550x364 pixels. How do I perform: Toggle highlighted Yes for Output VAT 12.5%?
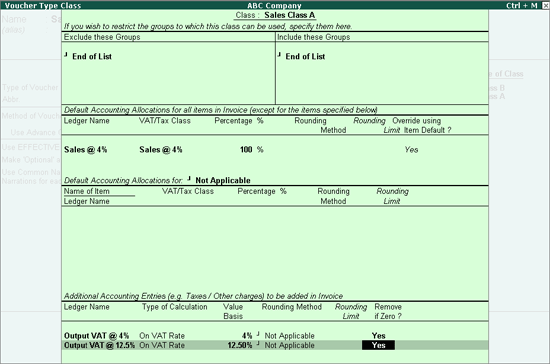click(x=378, y=345)
